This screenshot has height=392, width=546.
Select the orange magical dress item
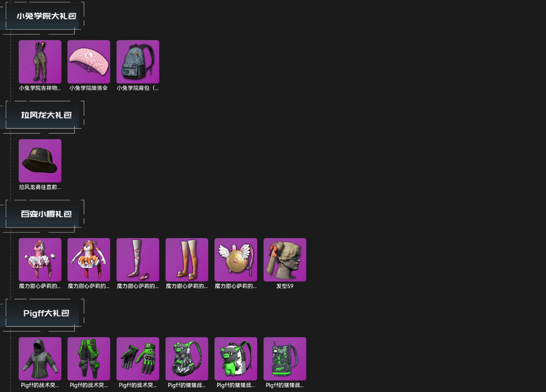89,259
